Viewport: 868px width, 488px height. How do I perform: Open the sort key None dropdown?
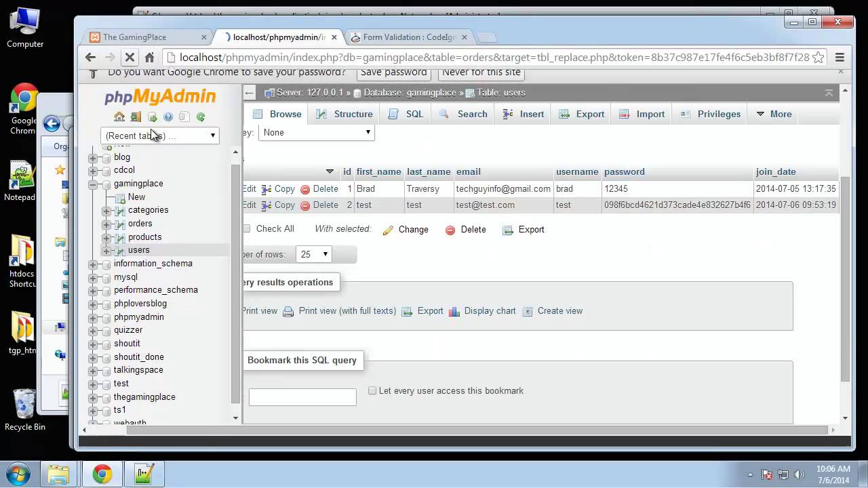click(317, 132)
